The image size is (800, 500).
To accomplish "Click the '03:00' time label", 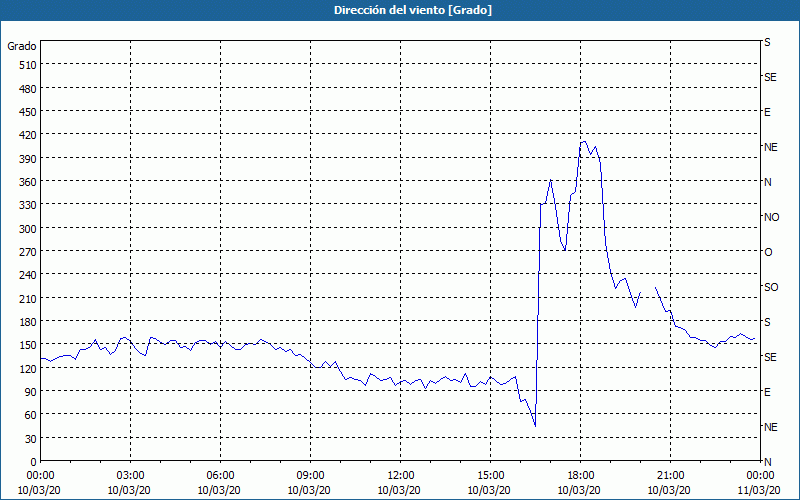I will [x=130, y=476].
